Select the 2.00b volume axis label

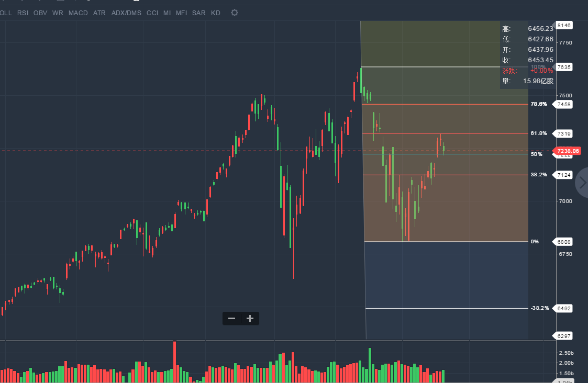pos(566,363)
